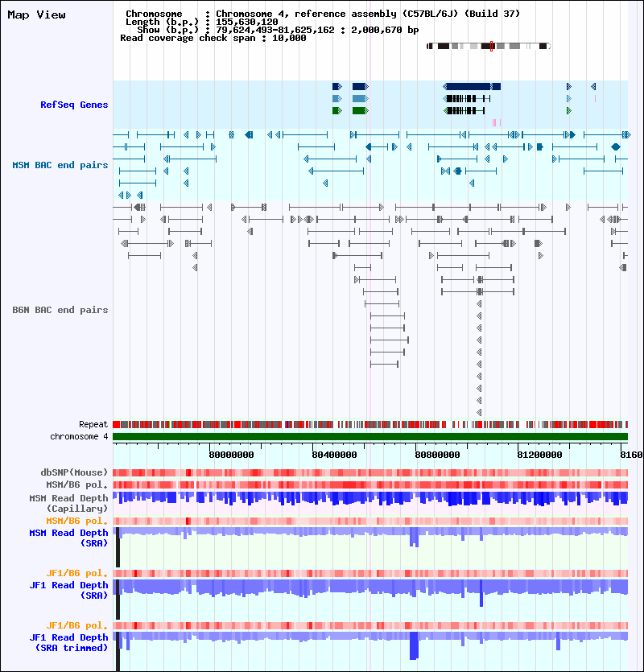The height and width of the screenshot is (672, 644).
Task: Select the "155,630,120" chromosome length value
Action: [247, 22]
